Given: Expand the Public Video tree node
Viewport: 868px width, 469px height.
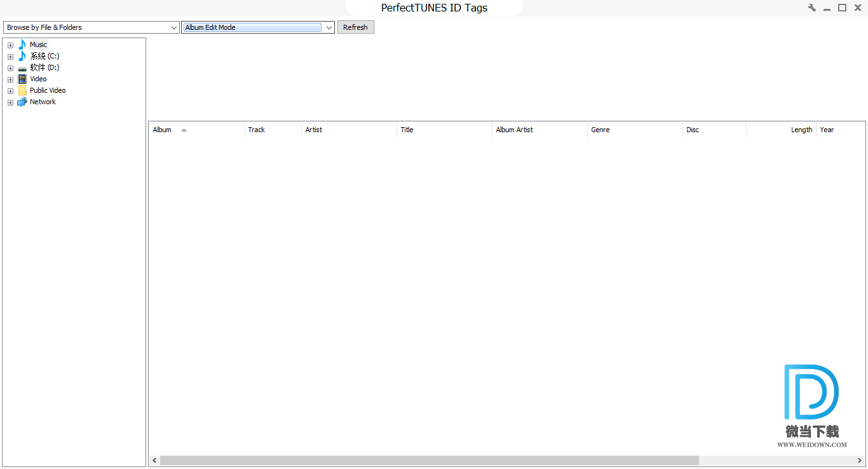Looking at the screenshot, I should pos(10,91).
